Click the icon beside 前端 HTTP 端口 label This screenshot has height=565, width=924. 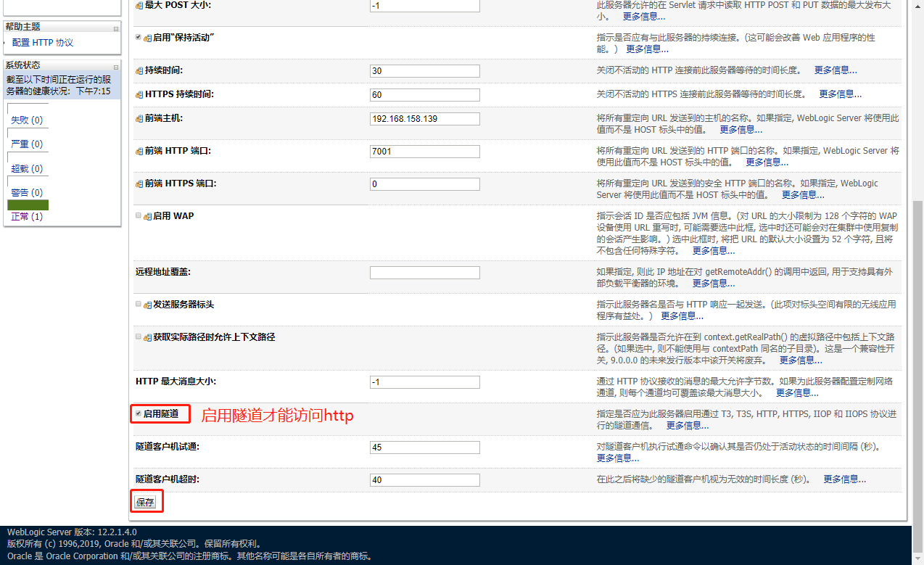click(x=139, y=152)
